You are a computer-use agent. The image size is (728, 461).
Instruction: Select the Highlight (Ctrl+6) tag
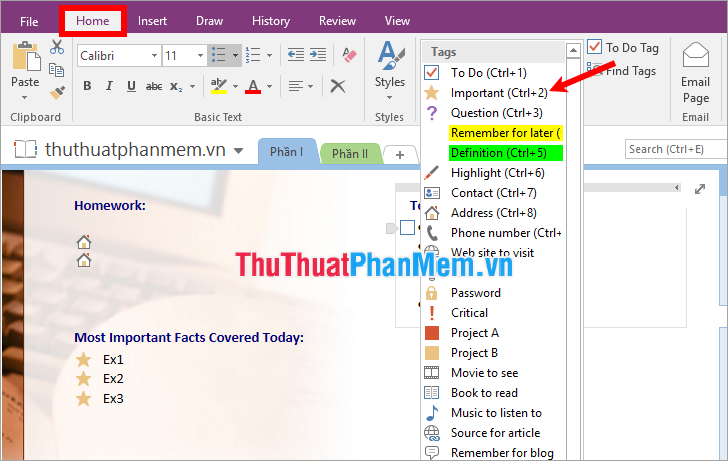point(494,173)
